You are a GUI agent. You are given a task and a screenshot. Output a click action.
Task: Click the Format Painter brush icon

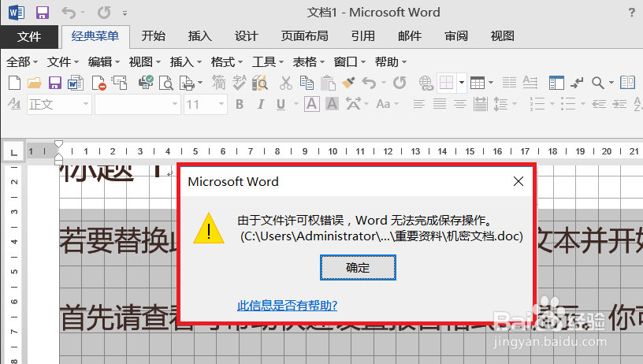(x=348, y=83)
